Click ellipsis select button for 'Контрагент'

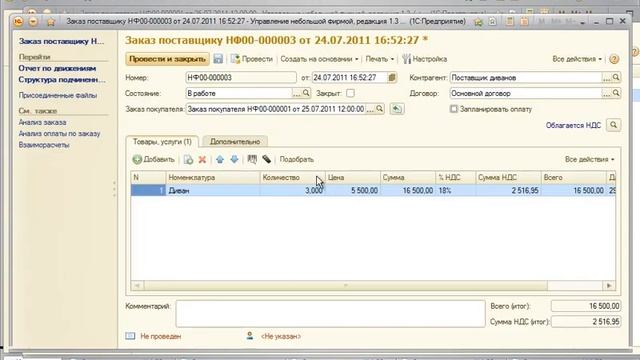coord(607,78)
